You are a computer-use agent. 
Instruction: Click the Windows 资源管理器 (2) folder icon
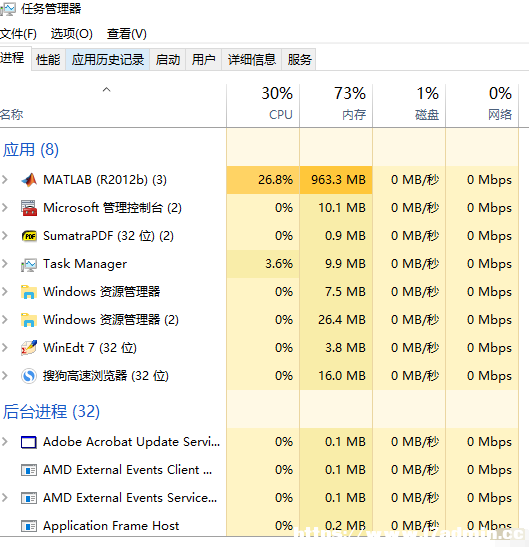[x=29, y=320]
